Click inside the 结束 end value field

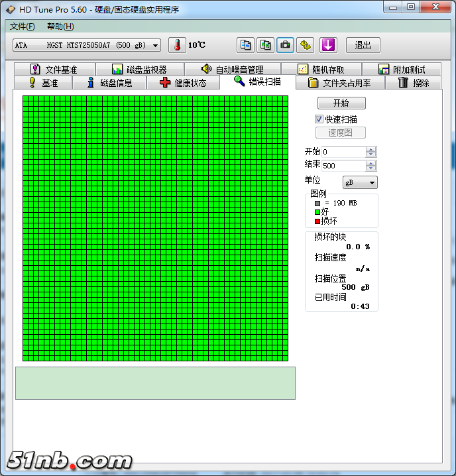(343, 166)
